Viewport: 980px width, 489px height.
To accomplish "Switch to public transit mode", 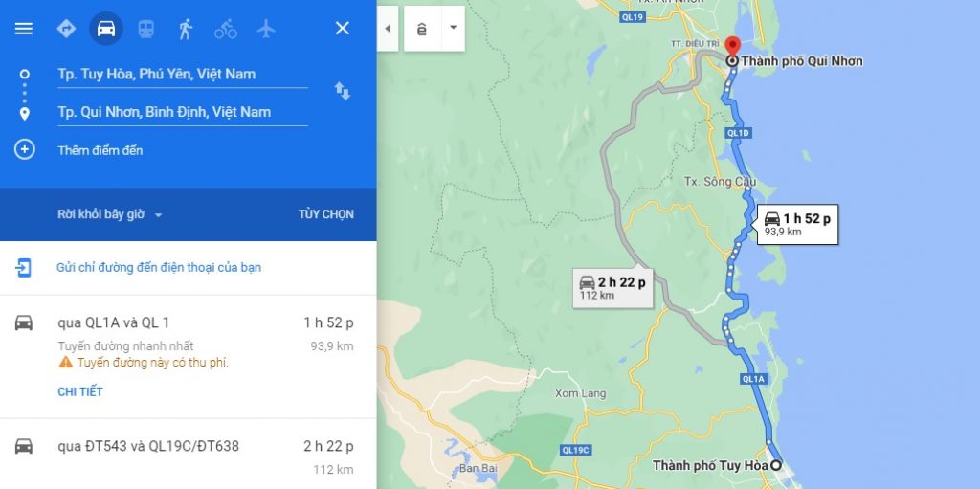I will (x=146, y=29).
